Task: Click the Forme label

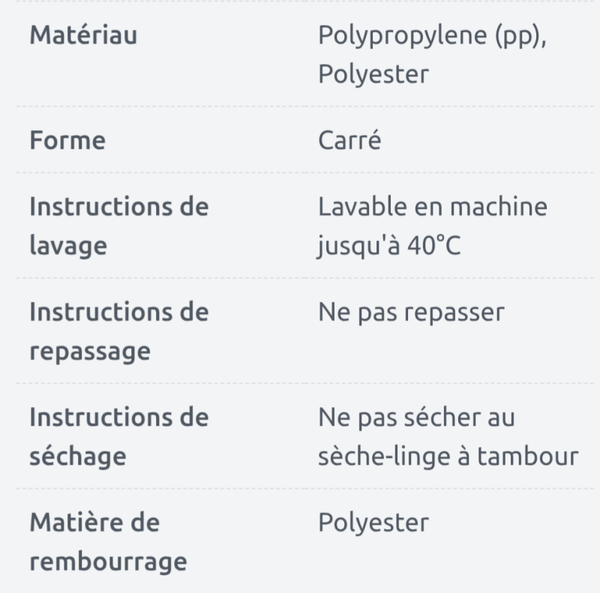Action: (67, 140)
